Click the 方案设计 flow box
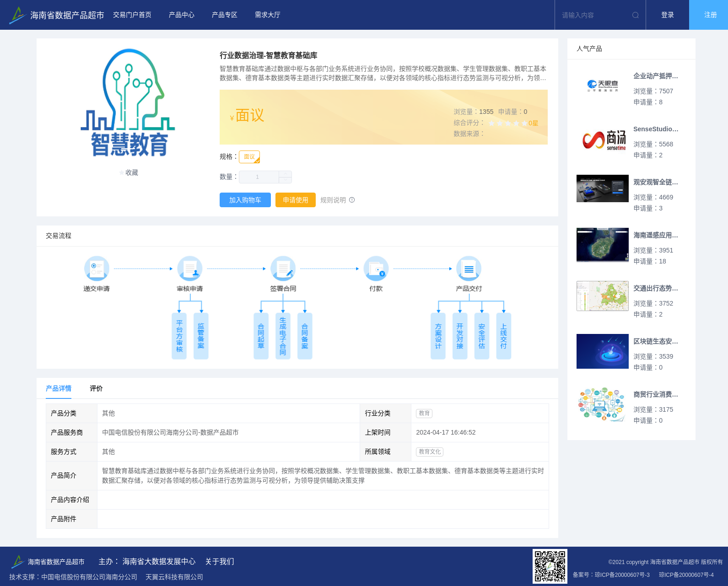Image resolution: width=728 pixels, height=586 pixels. (438, 336)
